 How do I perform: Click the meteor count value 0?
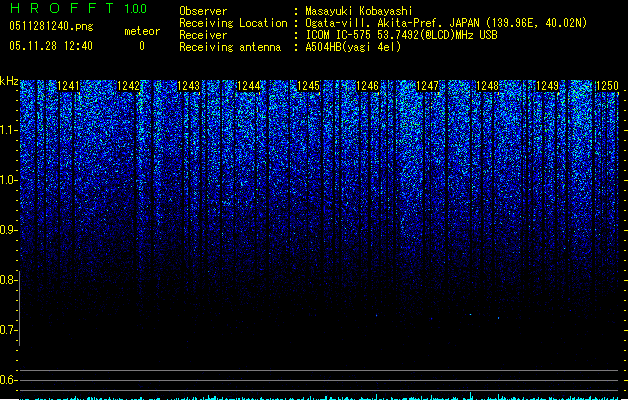(x=142, y=46)
